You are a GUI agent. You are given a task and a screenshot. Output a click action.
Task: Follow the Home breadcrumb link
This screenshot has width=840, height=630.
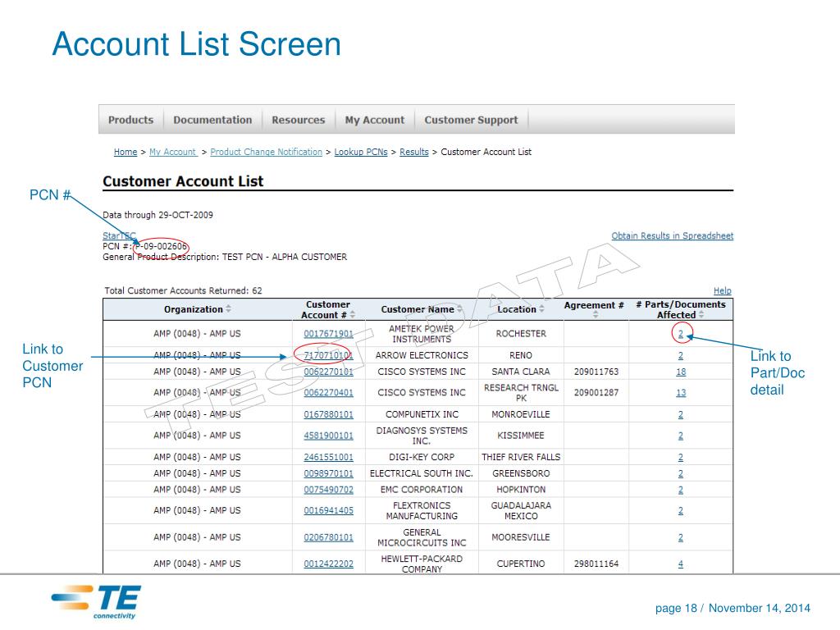(126, 152)
